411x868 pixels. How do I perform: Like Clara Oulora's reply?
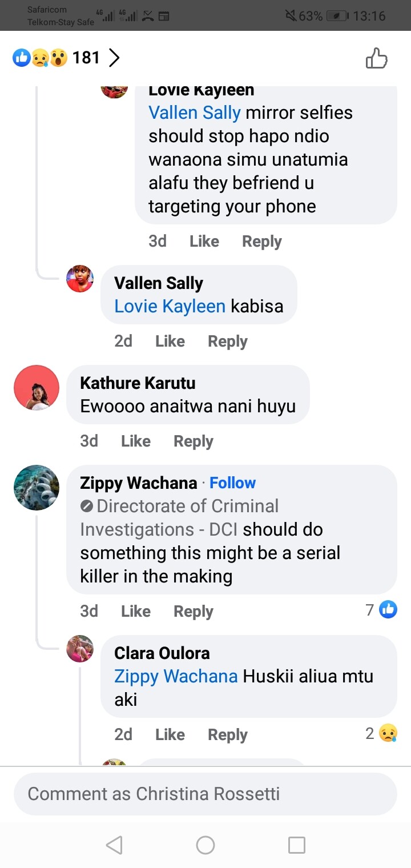tap(170, 734)
